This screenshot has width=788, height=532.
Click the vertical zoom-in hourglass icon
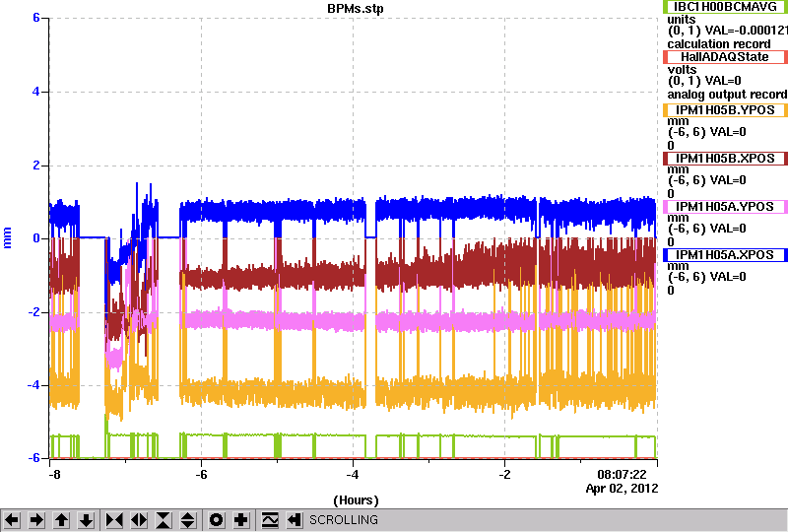coord(164,520)
